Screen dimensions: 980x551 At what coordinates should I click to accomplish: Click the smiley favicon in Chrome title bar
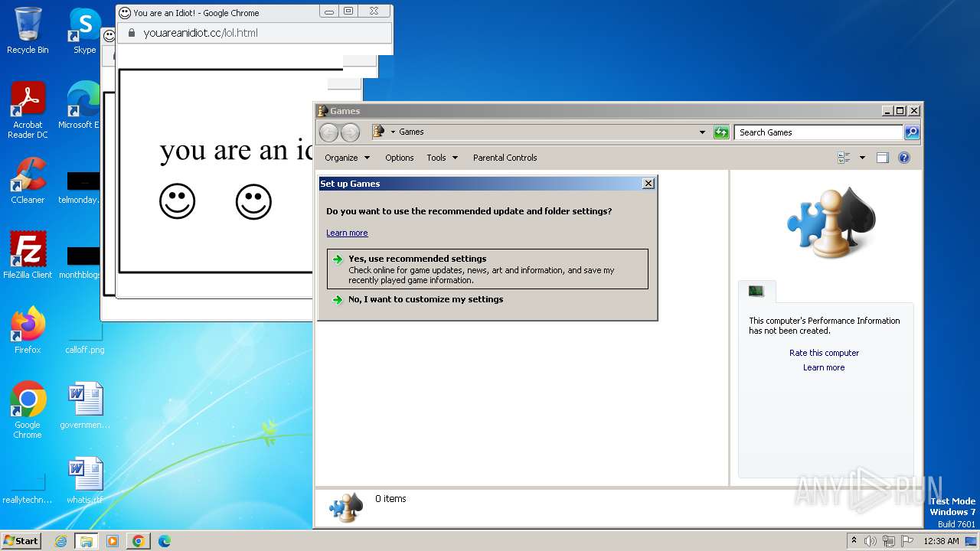125,13
